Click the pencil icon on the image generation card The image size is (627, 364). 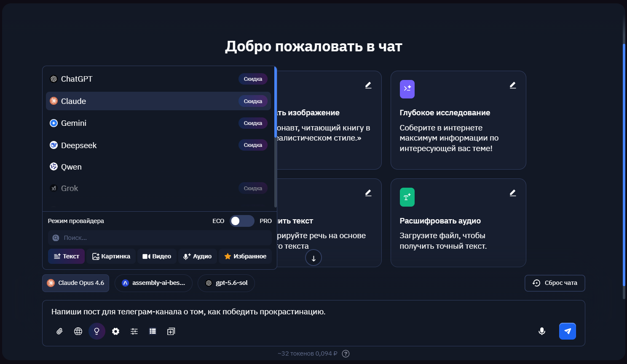pyautogui.click(x=368, y=85)
